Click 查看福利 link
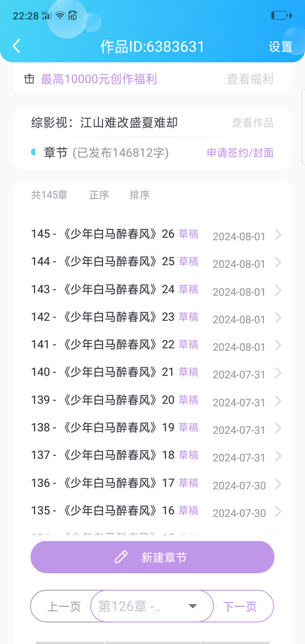Screen dimensions: 305x644 [250, 79]
